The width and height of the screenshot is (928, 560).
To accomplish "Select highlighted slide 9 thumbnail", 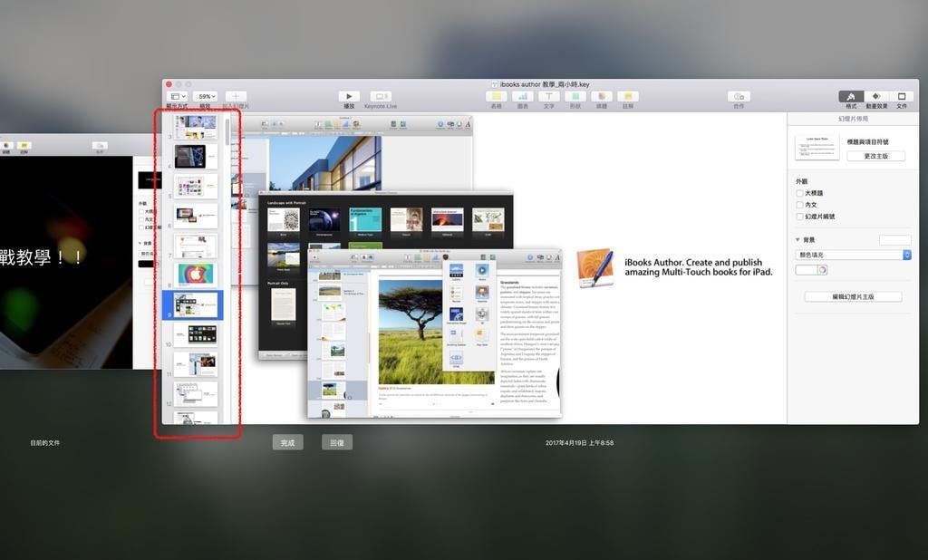I will 196,304.
